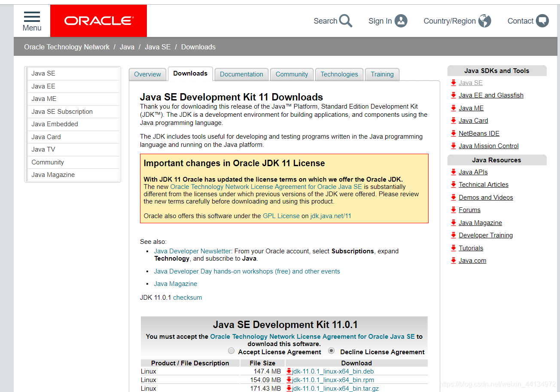
Task: Open license agreement link in yellow notice
Action: [266, 187]
